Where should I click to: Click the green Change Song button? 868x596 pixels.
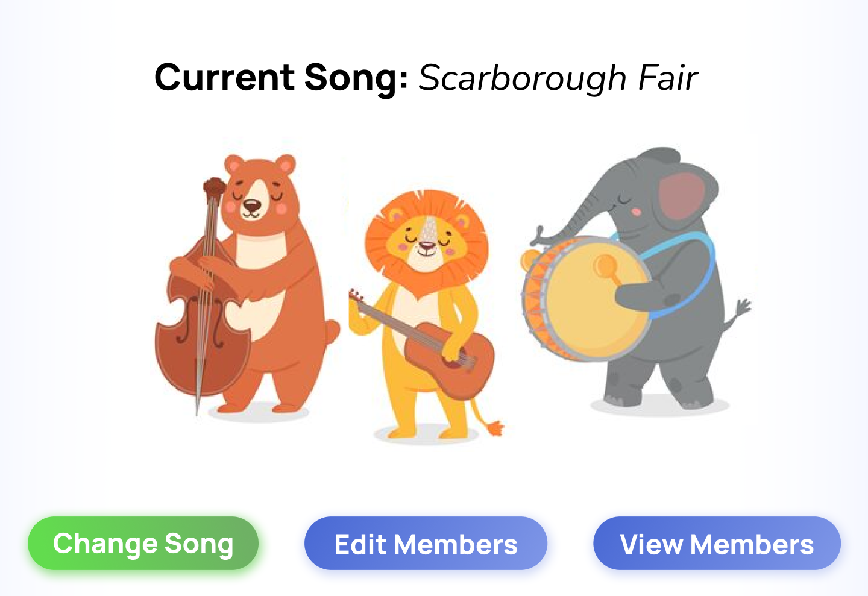tap(143, 544)
